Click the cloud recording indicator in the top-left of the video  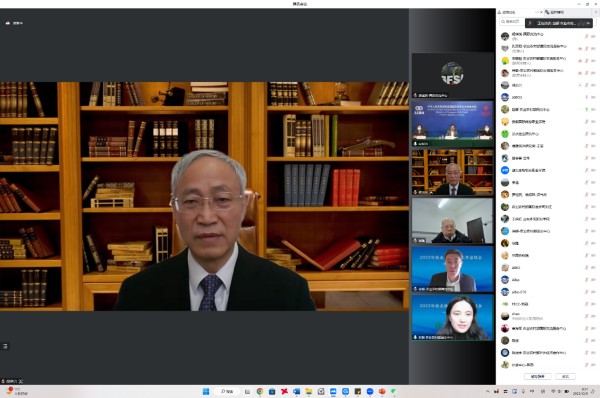point(14,23)
